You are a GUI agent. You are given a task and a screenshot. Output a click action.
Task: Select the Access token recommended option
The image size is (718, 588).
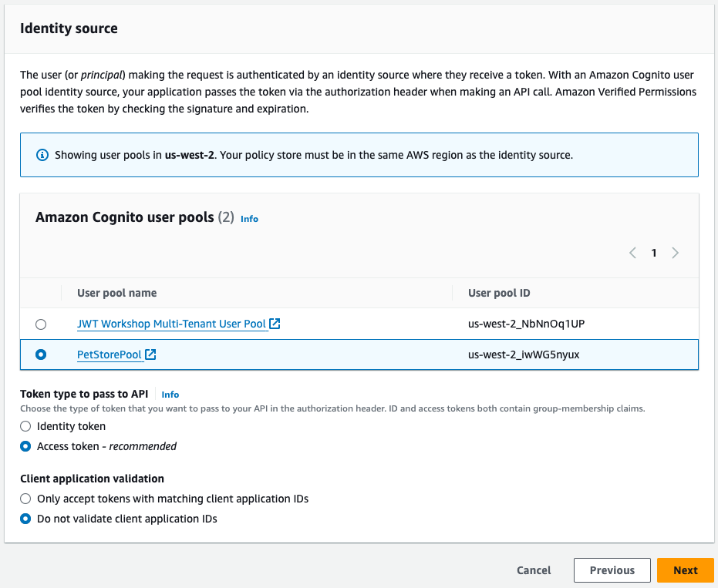coord(25,446)
